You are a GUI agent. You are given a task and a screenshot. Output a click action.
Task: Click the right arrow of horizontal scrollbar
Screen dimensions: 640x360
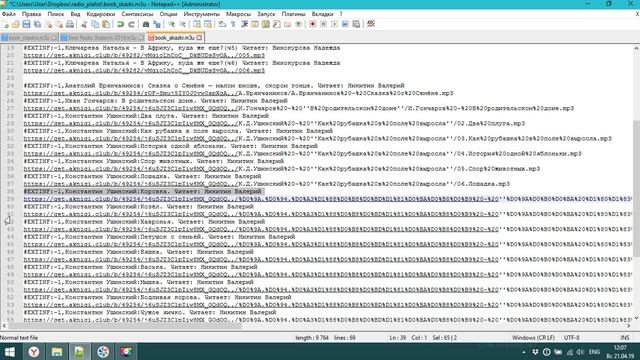click(x=629, y=325)
